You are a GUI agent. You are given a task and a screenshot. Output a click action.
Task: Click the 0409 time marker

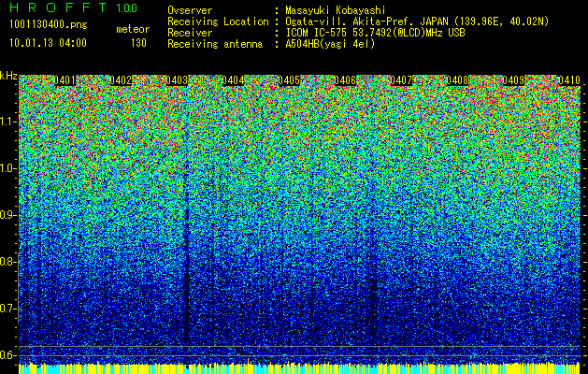click(513, 80)
